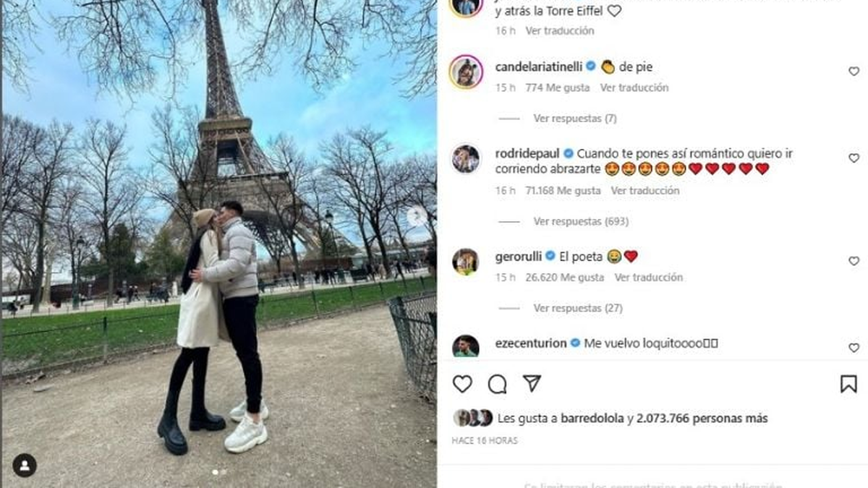This screenshot has height=488, width=868.
Task: Open rodridepaul's profile picture
Action: [466, 158]
